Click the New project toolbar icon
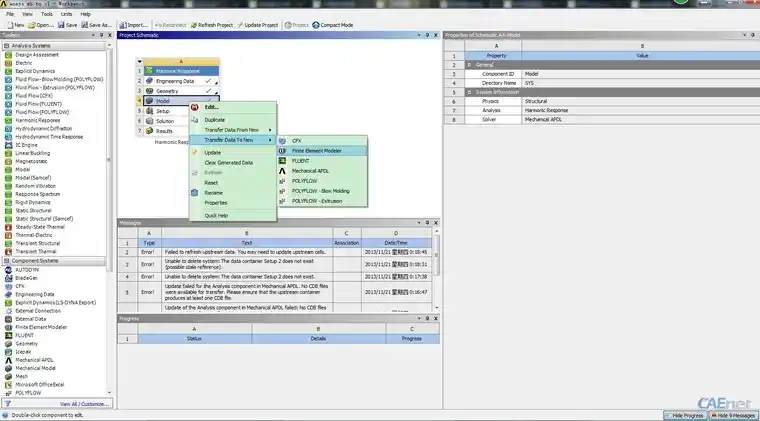Viewport: 760px width, 421px height. coord(16,25)
